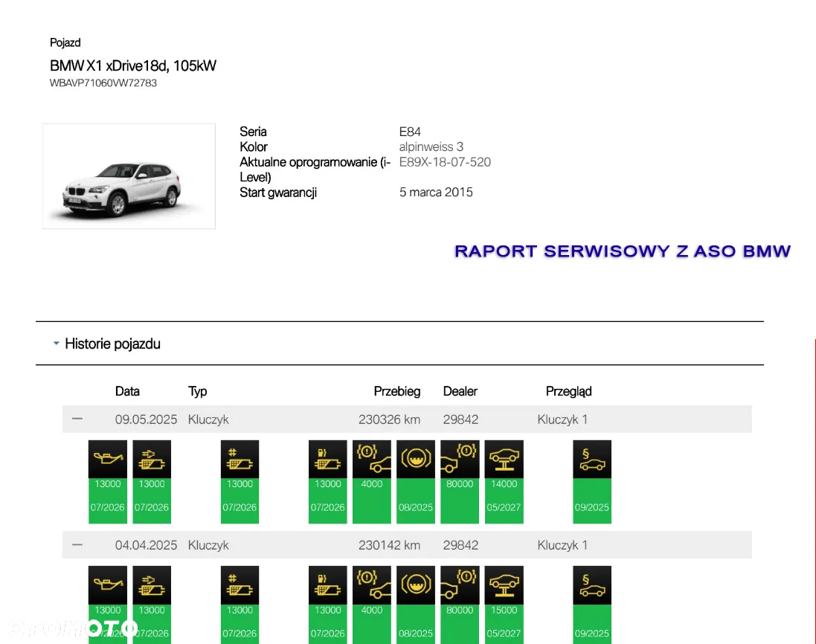
Task: Click brake fluid icon in 04.04.2025 row
Action: pyautogui.click(x=416, y=585)
